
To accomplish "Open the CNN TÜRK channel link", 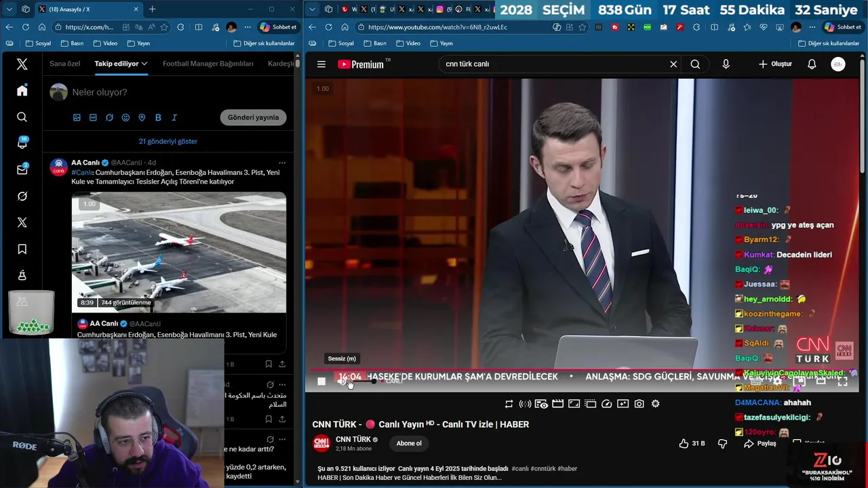I will tap(353, 439).
